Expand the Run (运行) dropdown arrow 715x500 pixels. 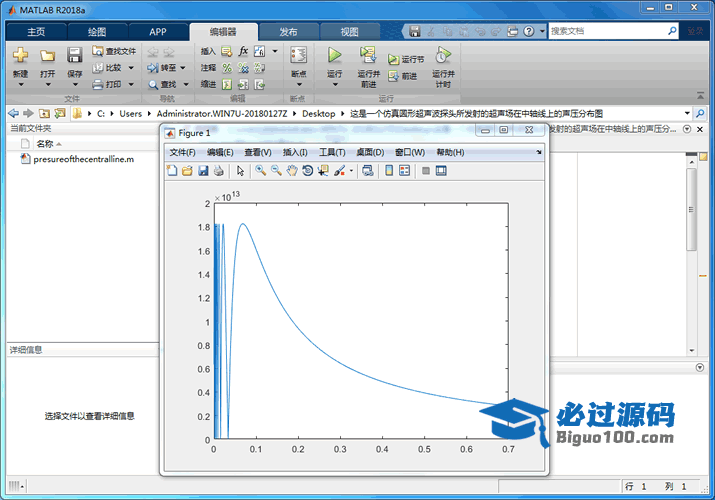[x=335, y=84]
